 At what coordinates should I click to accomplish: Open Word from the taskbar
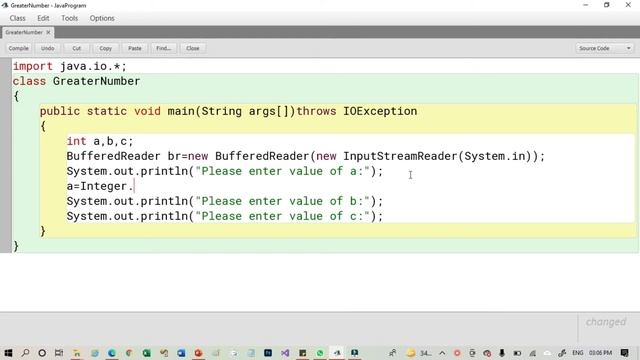(181, 353)
